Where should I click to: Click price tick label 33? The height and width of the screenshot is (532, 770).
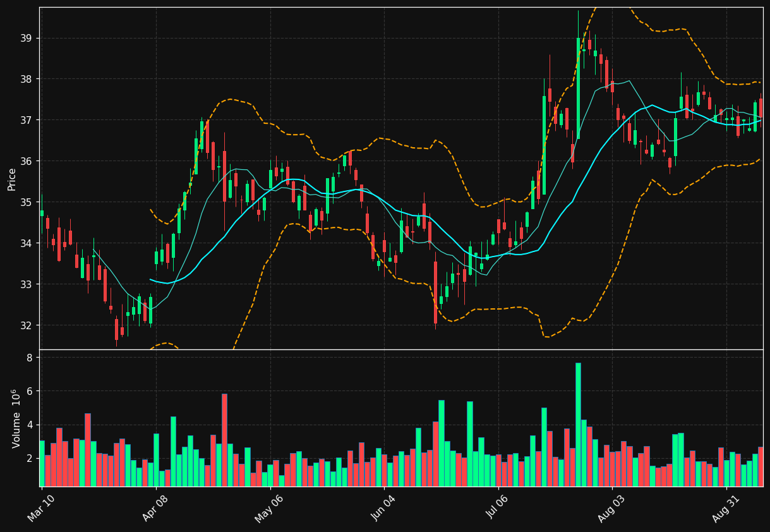pyautogui.click(x=26, y=284)
